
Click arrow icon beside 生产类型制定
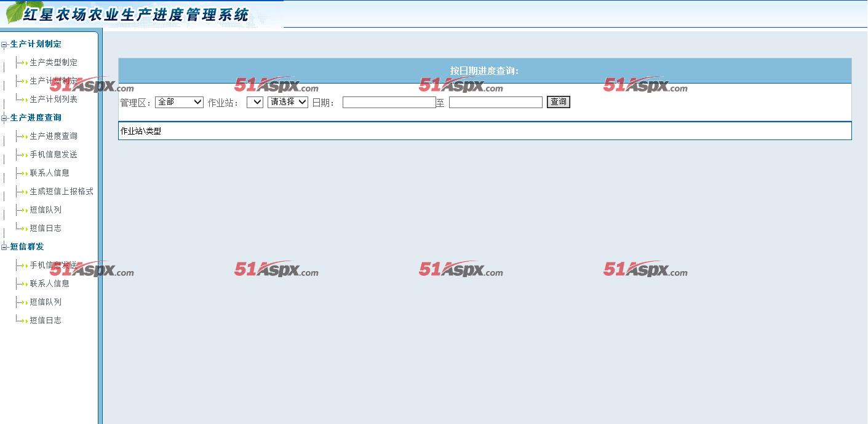coord(24,63)
